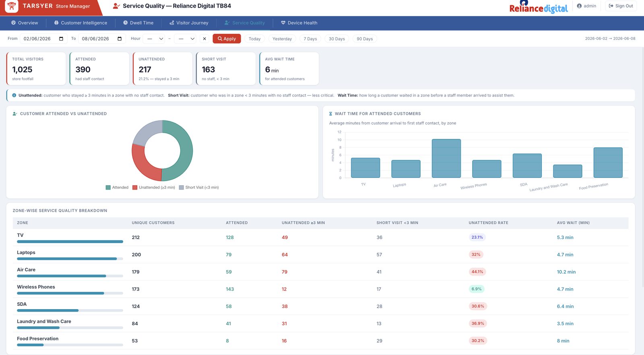Click the 44.1% unattended rate badge
Screen dimensions: 644x355
coord(477,272)
